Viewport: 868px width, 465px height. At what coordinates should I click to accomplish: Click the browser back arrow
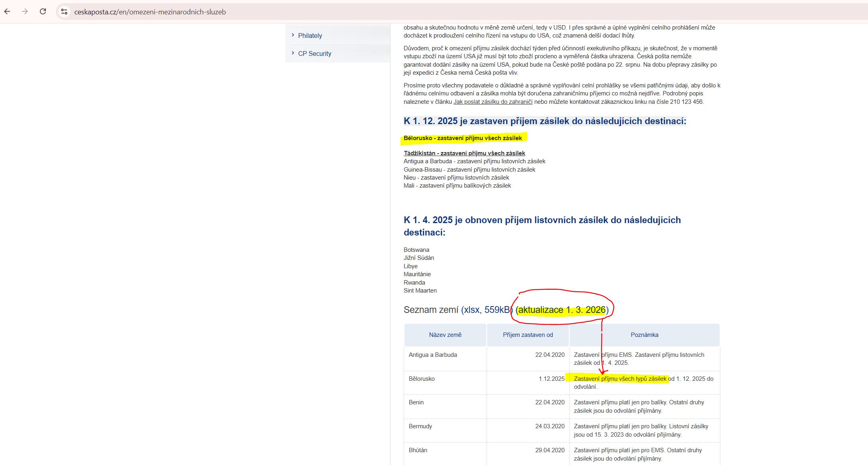[7, 12]
